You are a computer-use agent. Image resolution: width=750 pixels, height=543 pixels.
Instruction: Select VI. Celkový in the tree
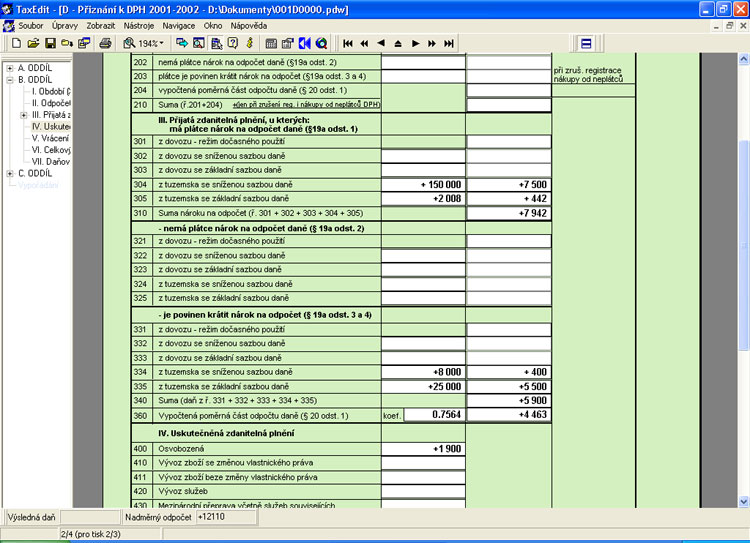coord(51,150)
